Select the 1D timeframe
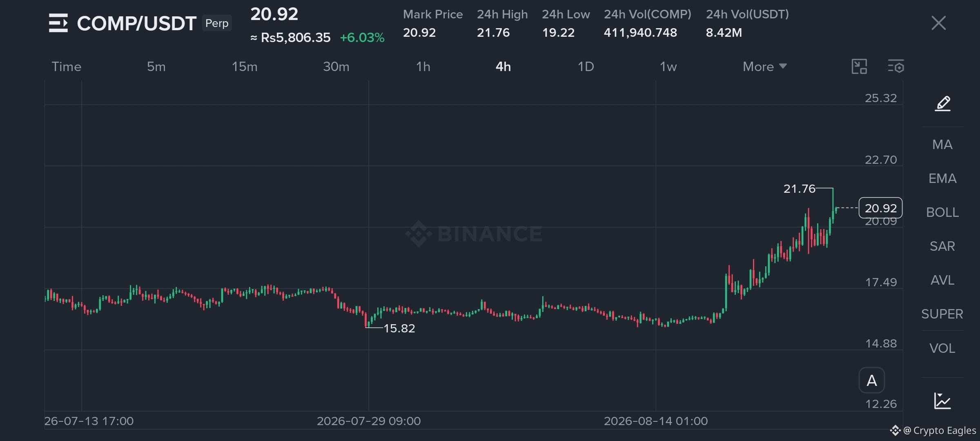Viewport: 980px width, 441px height. (x=586, y=67)
